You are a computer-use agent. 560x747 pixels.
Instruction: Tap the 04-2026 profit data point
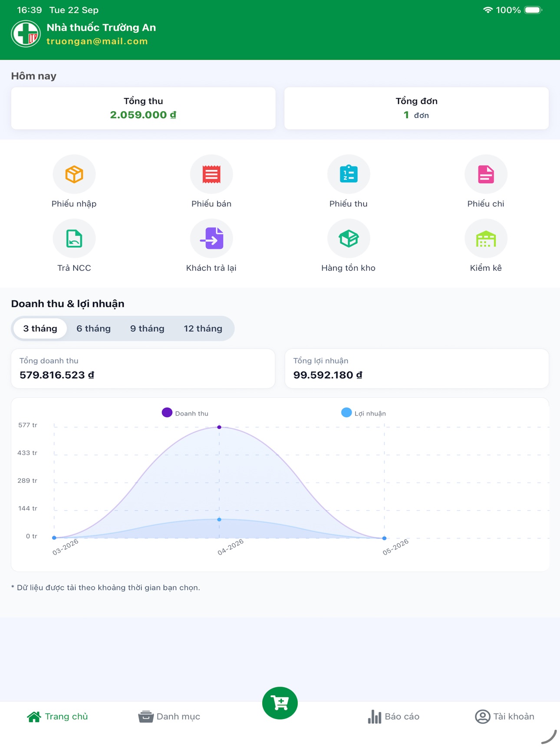point(219,519)
